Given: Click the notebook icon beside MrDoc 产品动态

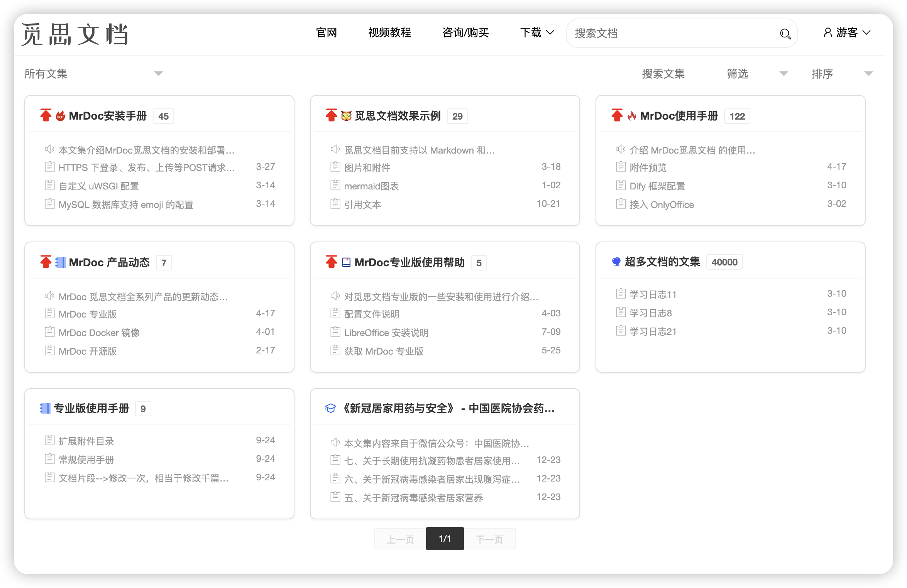Looking at the screenshot, I should pyautogui.click(x=61, y=262).
